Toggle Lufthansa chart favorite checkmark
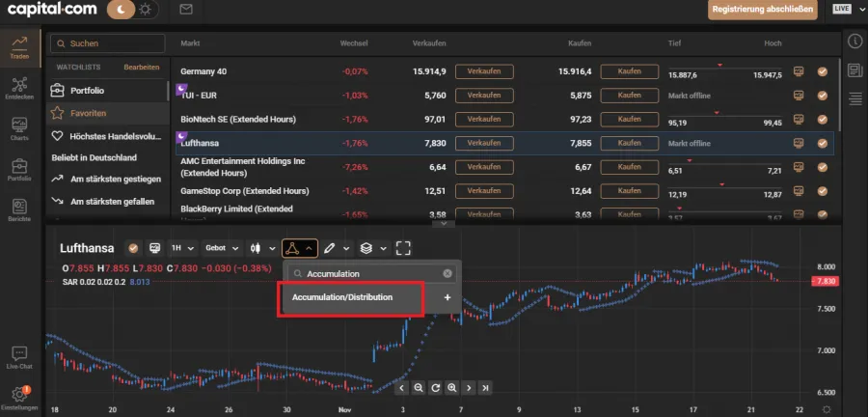Image resolution: width=868 pixels, height=417 pixels. click(133, 248)
